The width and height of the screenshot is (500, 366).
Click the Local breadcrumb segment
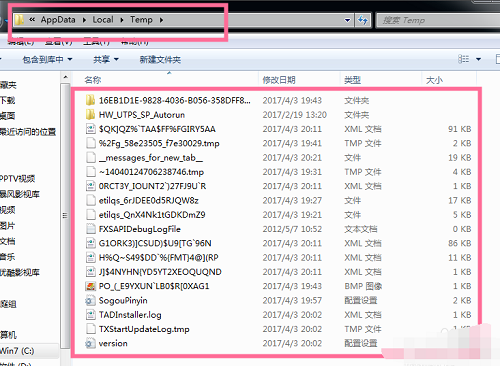click(x=103, y=20)
